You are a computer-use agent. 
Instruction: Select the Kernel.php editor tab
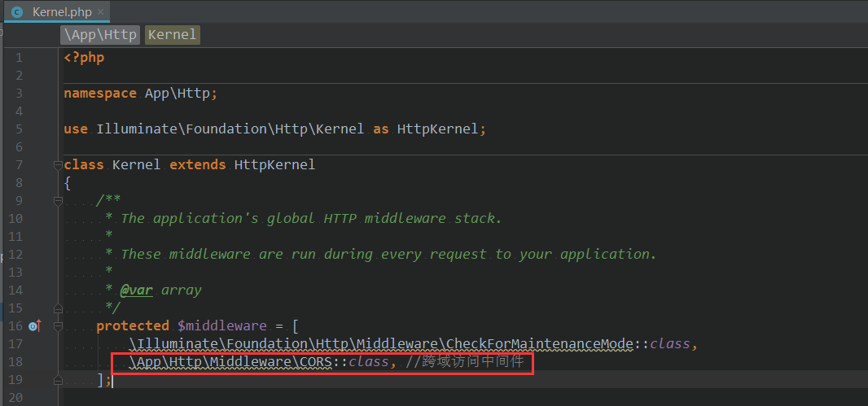57,11
